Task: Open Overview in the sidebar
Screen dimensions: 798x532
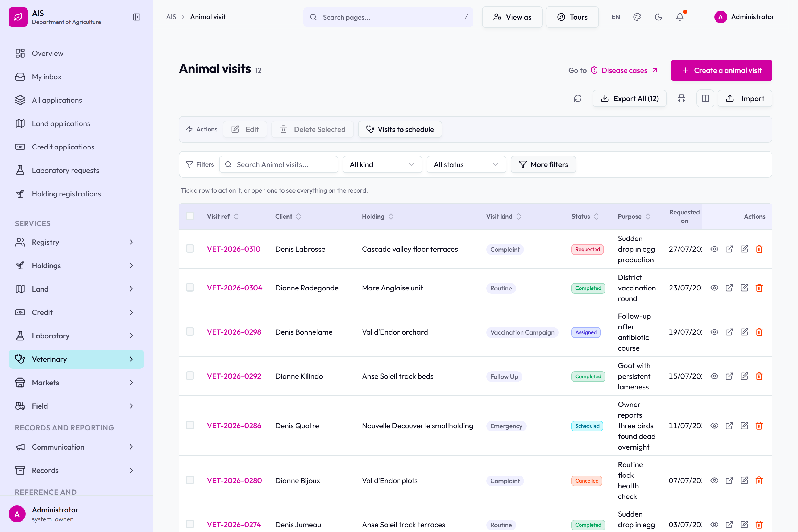Action: (x=76, y=53)
